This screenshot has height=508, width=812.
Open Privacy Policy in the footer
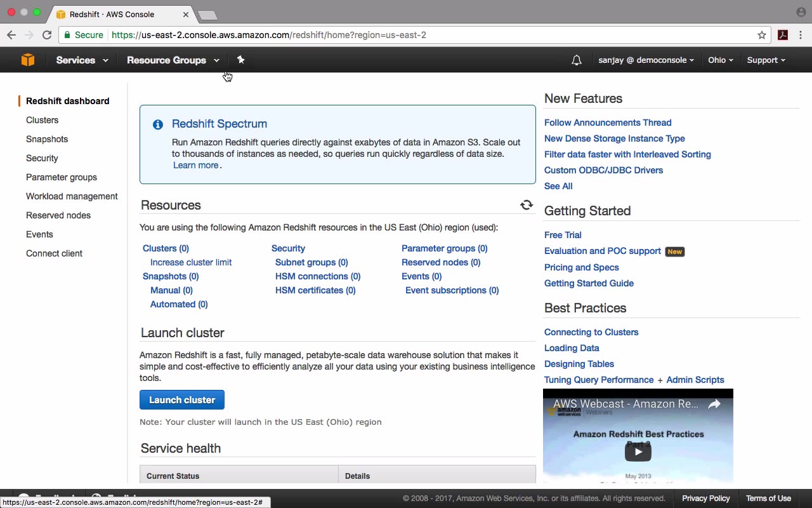(706, 498)
